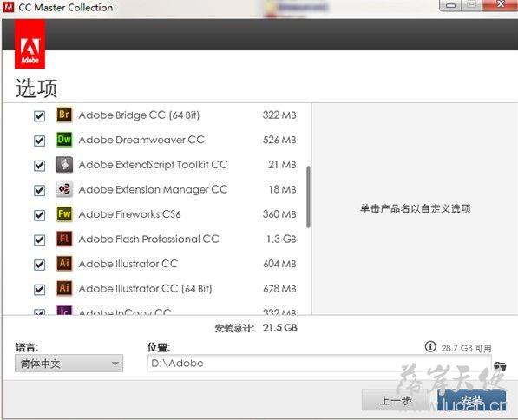The image size is (518, 420).
Task: Select the Adobe Illustrator CC (64 Bit) name
Action: tap(146, 288)
